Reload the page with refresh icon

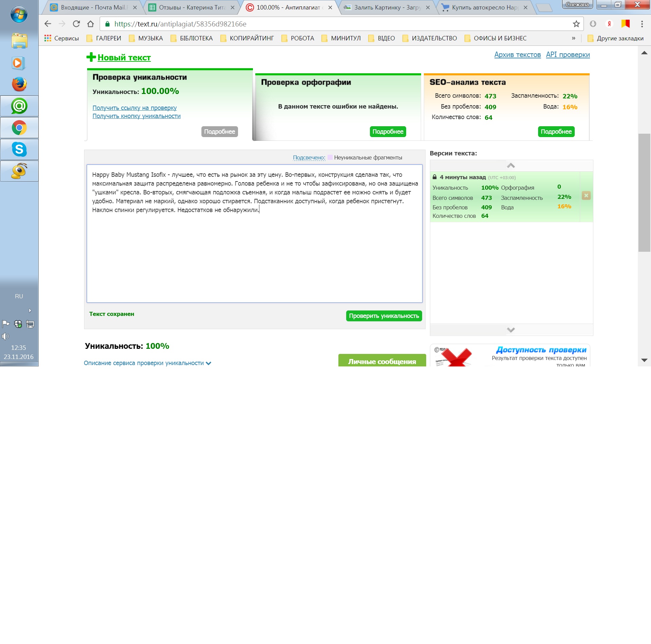[76, 24]
